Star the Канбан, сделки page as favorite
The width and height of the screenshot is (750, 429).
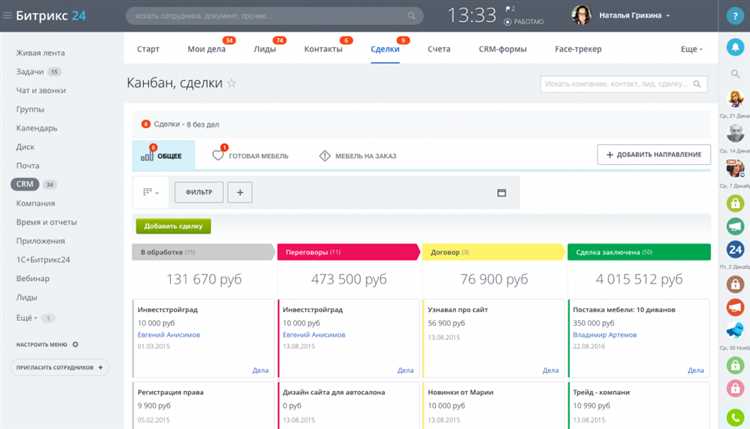pos(232,83)
